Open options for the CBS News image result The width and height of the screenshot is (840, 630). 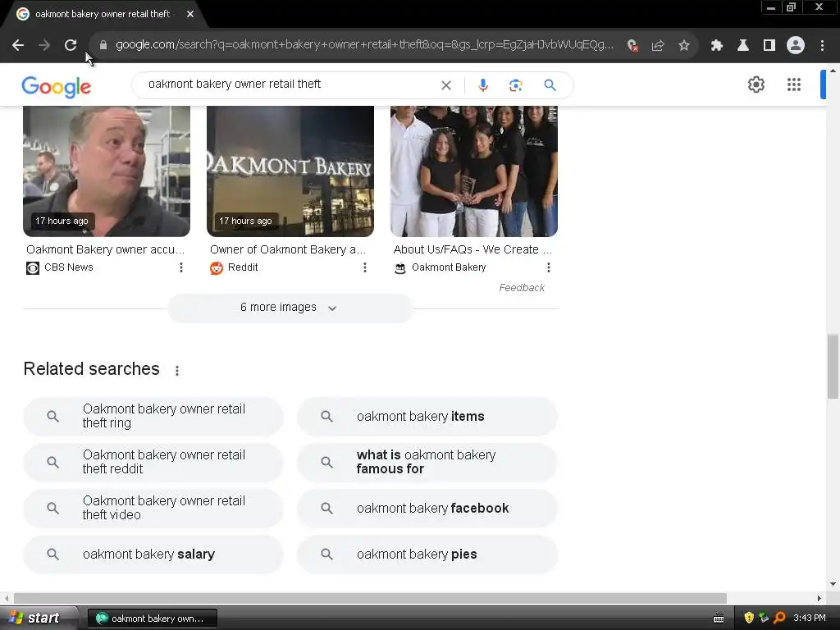pyautogui.click(x=181, y=267)
